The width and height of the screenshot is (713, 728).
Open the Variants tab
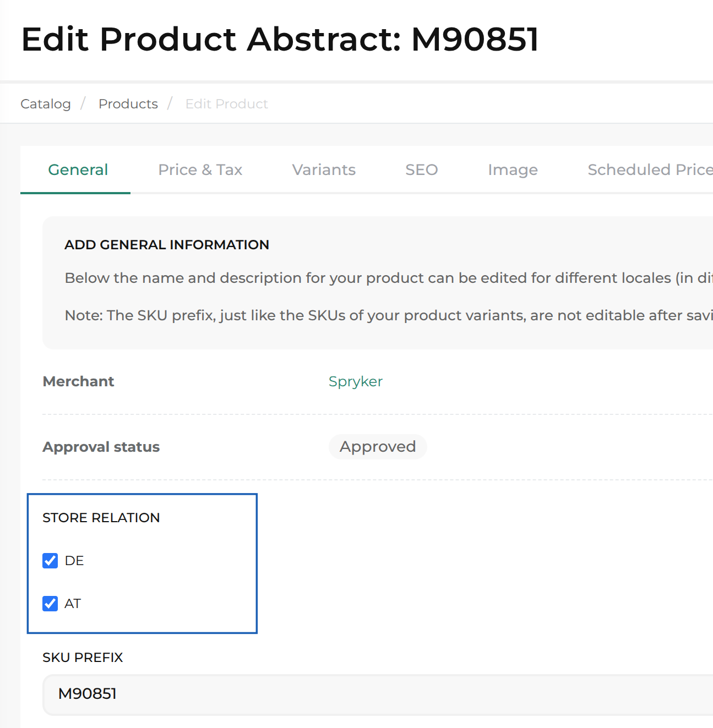(x=324, y=170)
